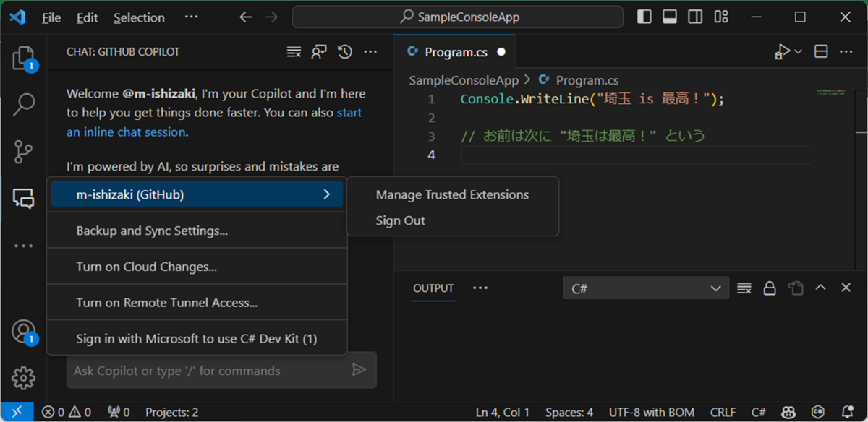
Task: Open the Explorer view in activity bar
Action: 23,58
